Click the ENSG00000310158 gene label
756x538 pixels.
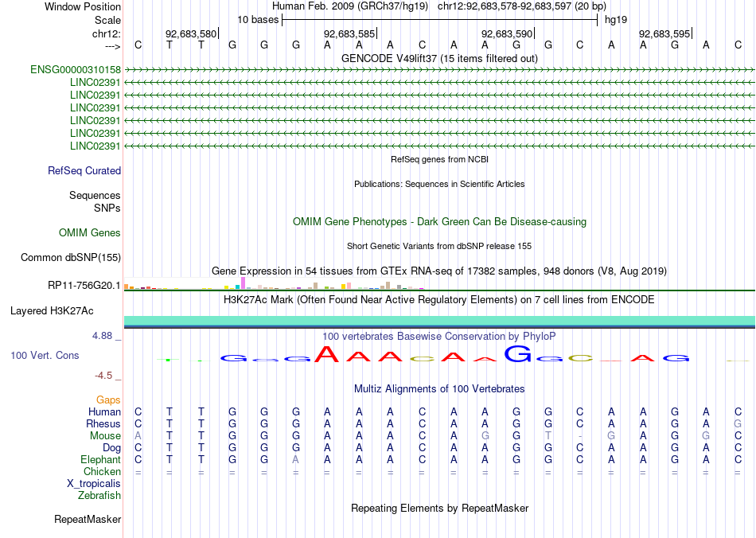tap(76, 70)
